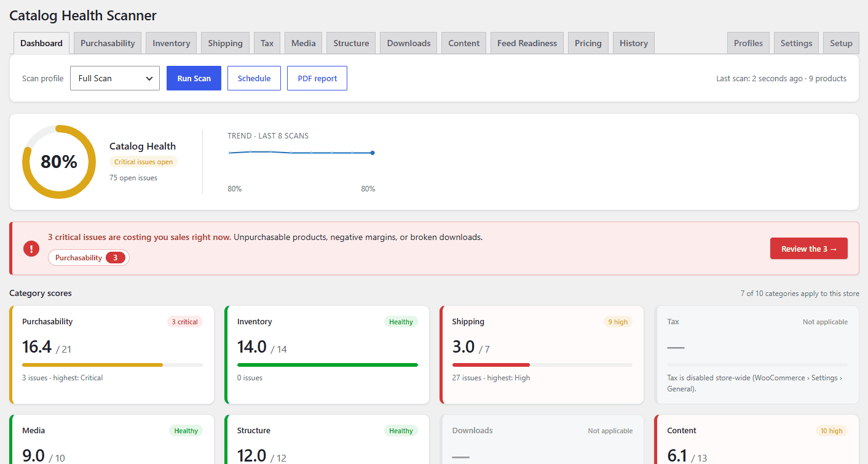Open the Profiles tab
The width and height of the screenshot is (868, 464).
click(x=748, y=43)
